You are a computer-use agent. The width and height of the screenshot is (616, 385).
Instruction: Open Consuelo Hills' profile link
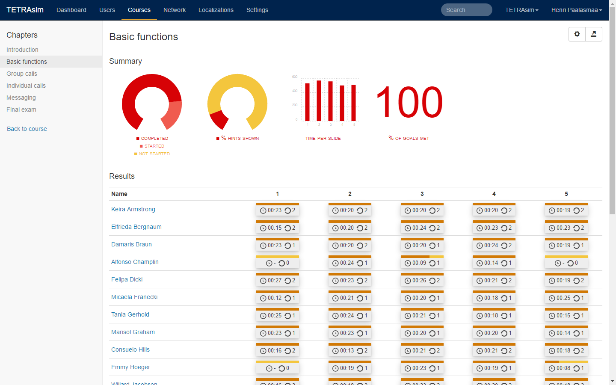tap(130, 349)
